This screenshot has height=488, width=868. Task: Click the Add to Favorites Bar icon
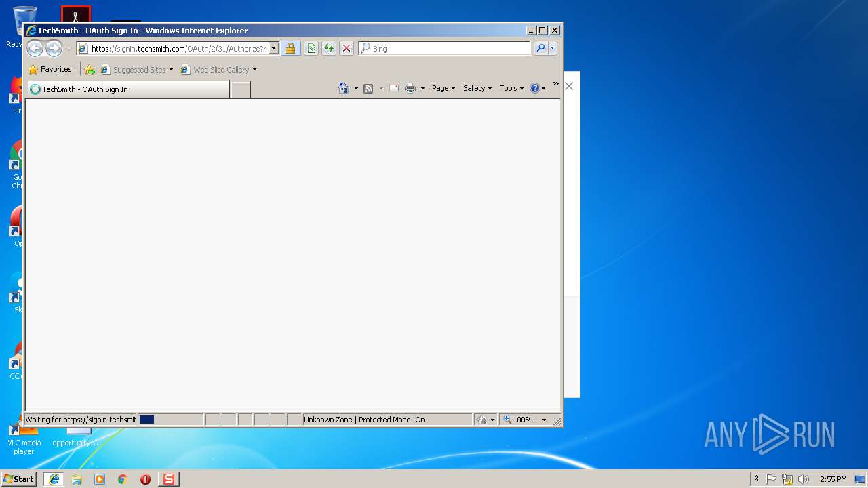(x=90, y=70)
